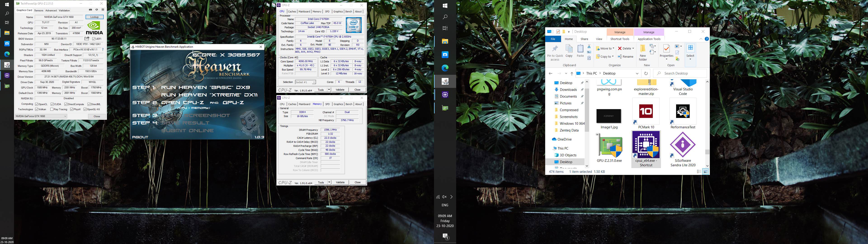Viewport: 868px width, 244px height.
Task: Enable the Ray Tracing checkbox
Action: tap(52, 109)
